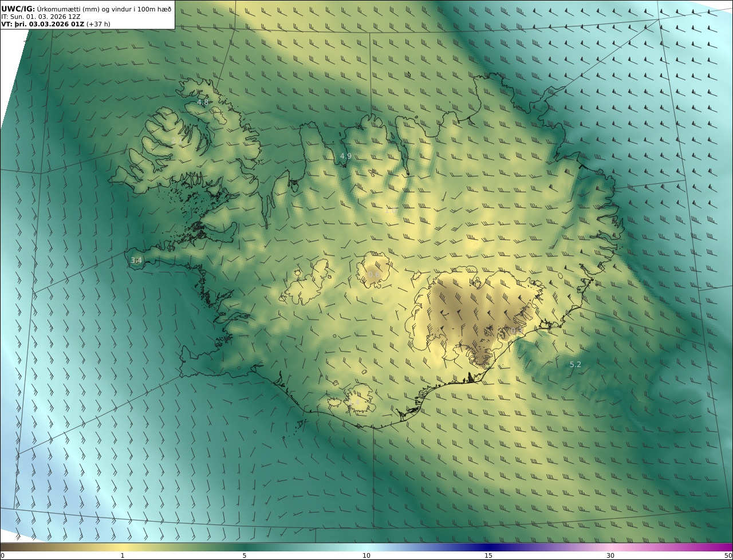The height and width of the screenshot is (560, 733).
Task: Click the 3.4 value on the western peninsula
Action: (136, 261)
